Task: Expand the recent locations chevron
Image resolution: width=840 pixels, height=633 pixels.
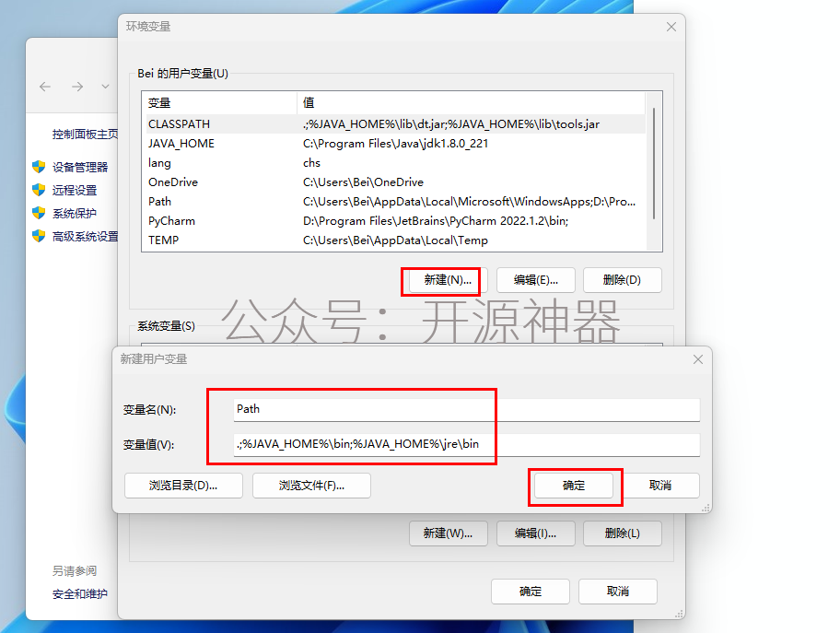Action: point(106,87)
